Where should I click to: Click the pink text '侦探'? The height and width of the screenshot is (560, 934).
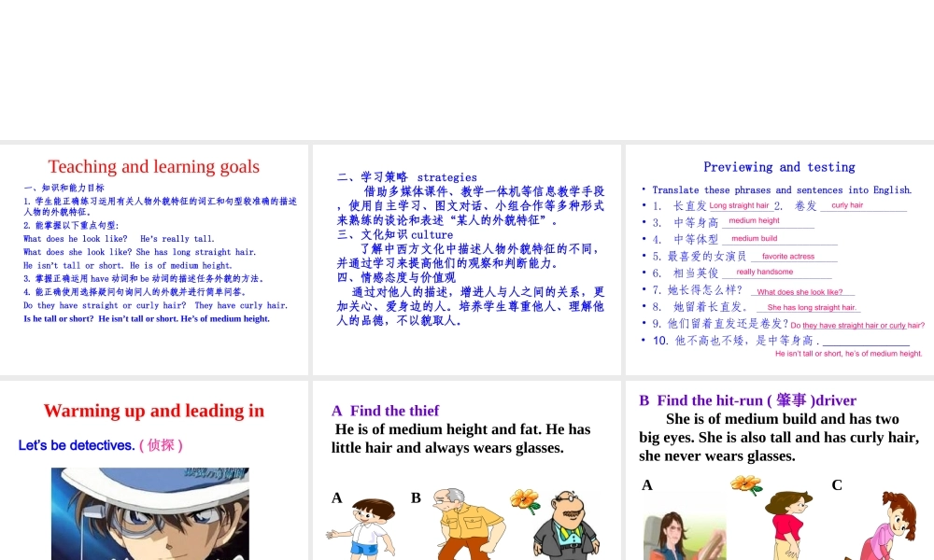[x=162, y=445]
